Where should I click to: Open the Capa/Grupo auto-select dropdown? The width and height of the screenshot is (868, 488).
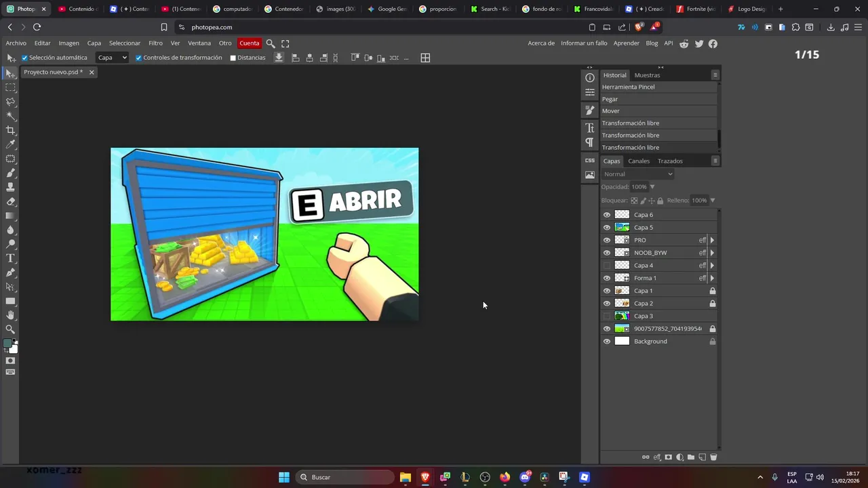[112, 58]
